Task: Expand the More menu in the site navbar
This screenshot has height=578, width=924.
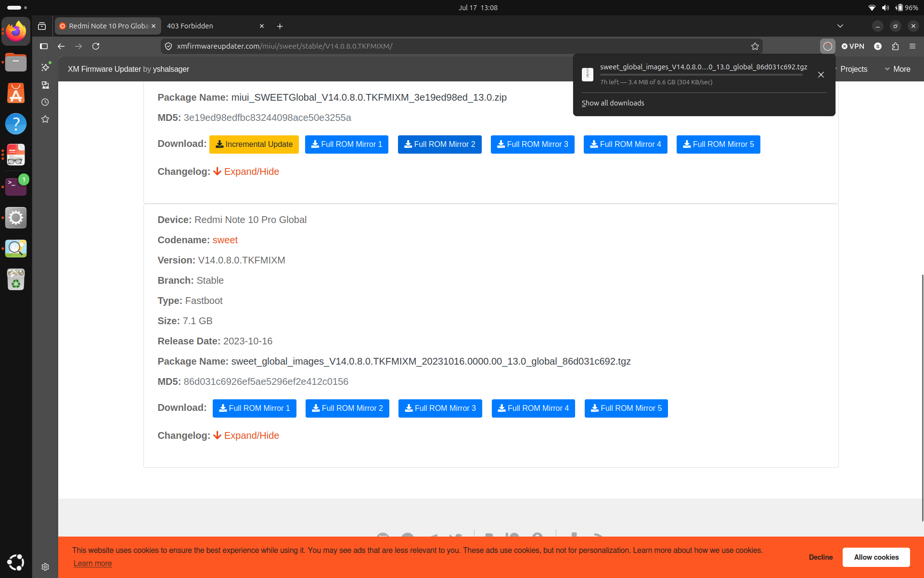Action: [898, 69]
